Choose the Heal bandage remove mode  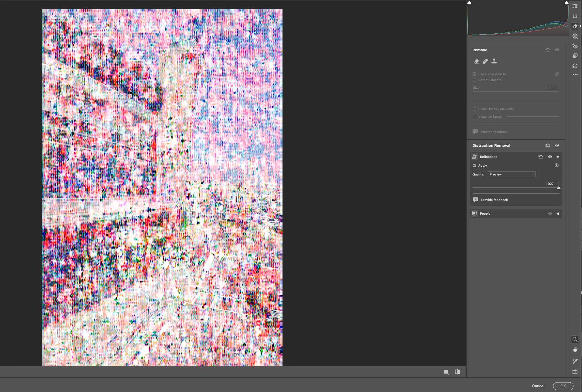(485, 62)
